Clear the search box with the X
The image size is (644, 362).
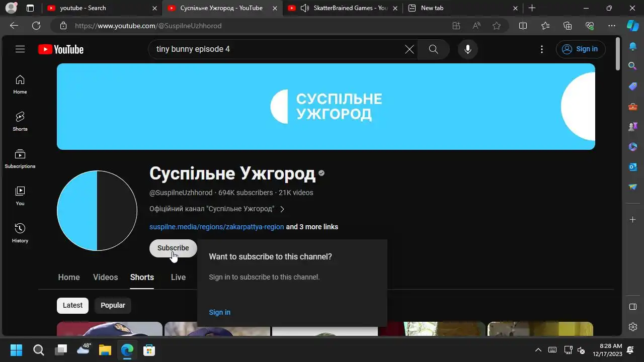[x=410, y=49]
